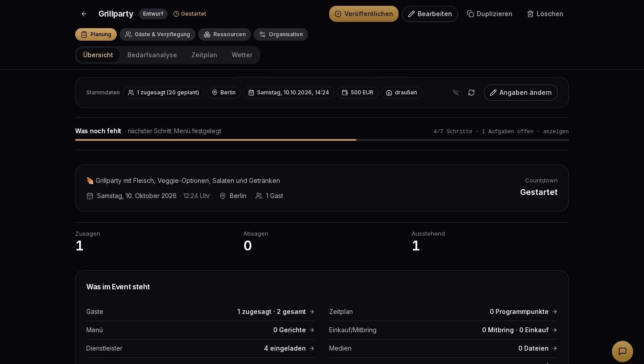This screenshot has height=364, width=644.
Task: Click the refresh icon in Stammdaten
Action: (x=471, y=93)
